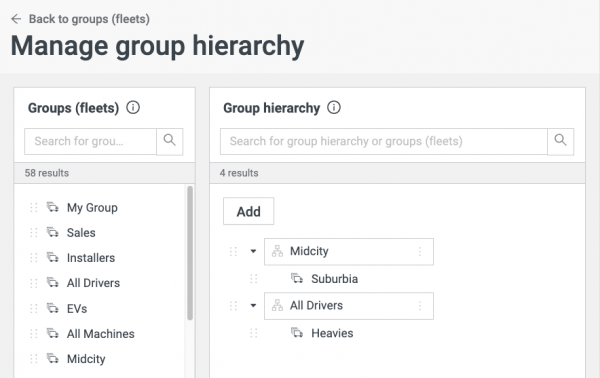This screenshot has height=378, width=600.
Task: Collapse the All Drivers hierarchy node
Action: pos(253,306)
